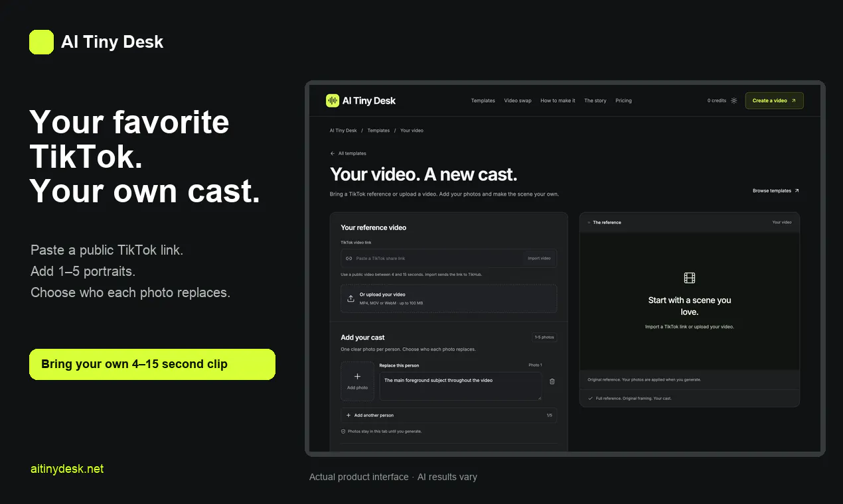The height and width of the screenshot is (504, 843).
Task: Click the Your reference video heading
Action: click(x=374, y=227)
